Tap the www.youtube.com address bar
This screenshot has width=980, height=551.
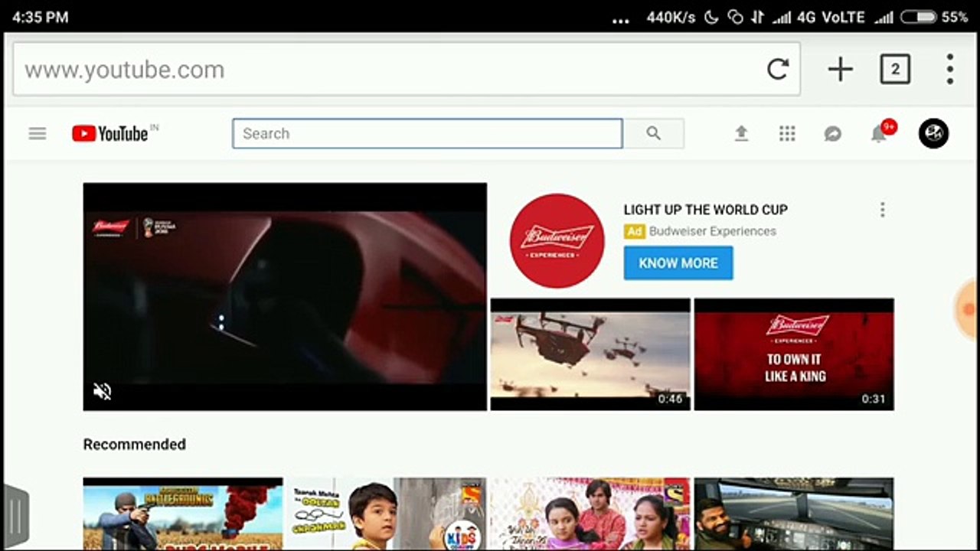pos(407,70)
